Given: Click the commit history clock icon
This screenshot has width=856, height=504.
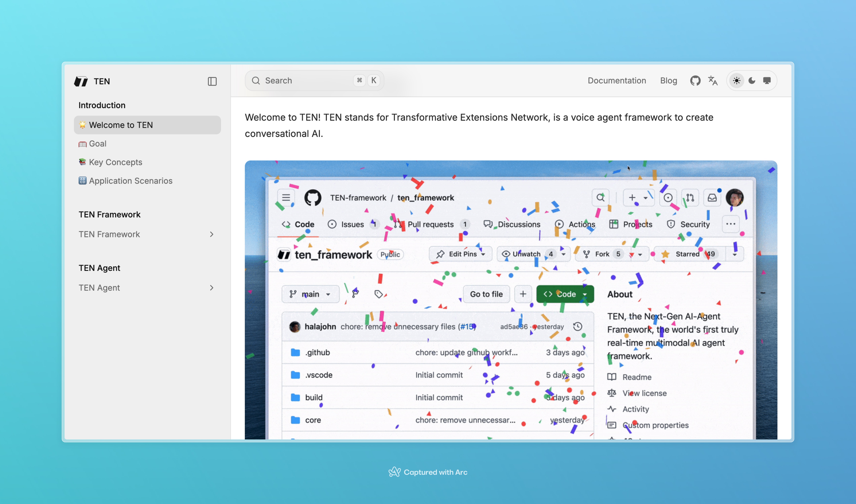Looking at the screenshot, I should coord(577,327).
